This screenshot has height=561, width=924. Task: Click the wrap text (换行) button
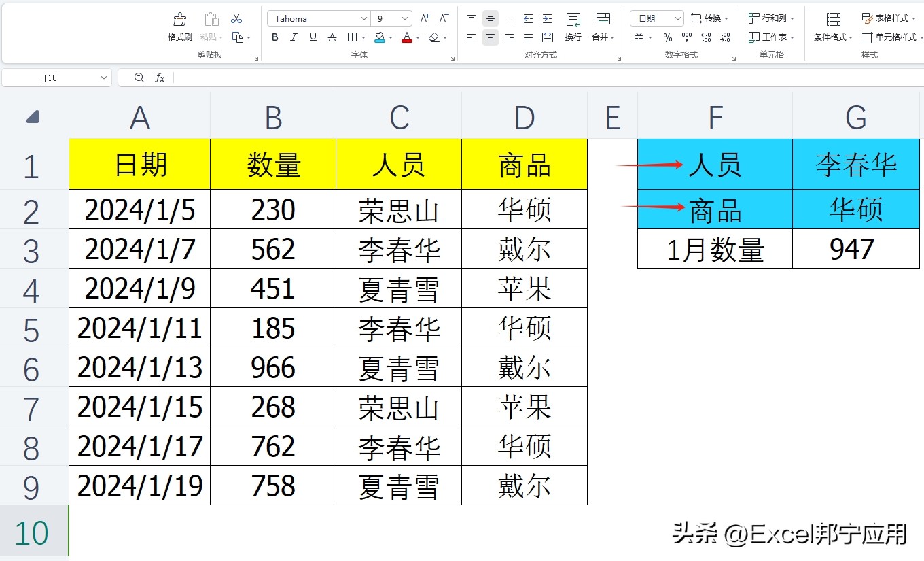point(573,27)
